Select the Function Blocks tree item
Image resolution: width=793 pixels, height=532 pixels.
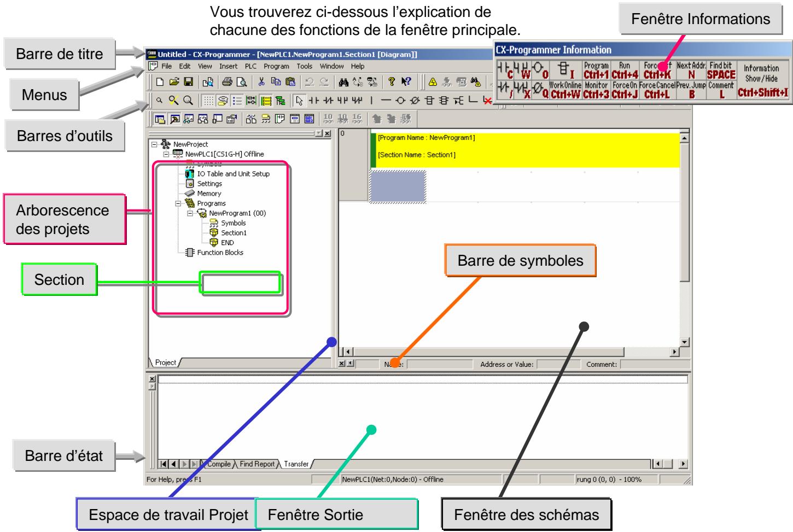coord(220,253)
